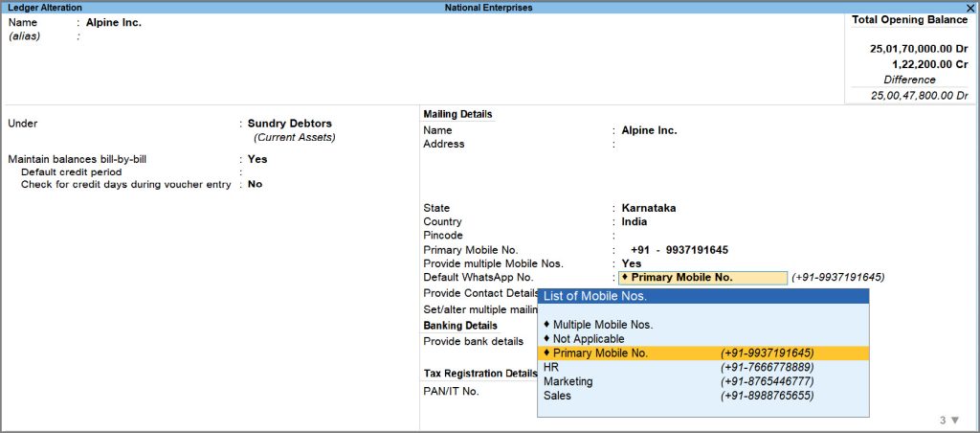Close the Ledger Alteration window
The width and height of the screenshot is (980, 433).
970,8
